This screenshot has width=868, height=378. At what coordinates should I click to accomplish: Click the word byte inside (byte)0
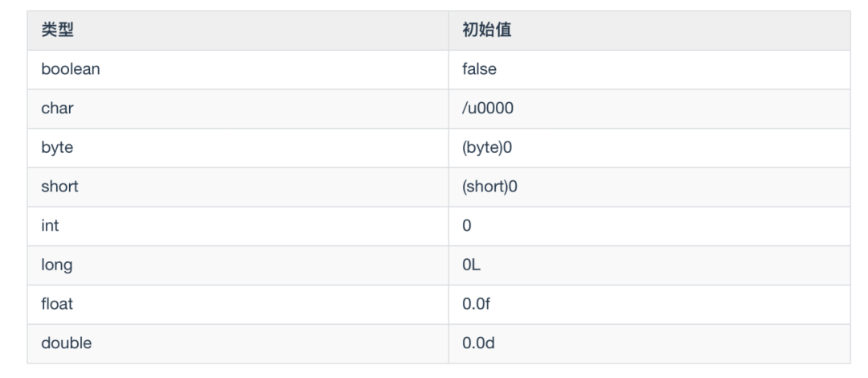coord(485,148)
